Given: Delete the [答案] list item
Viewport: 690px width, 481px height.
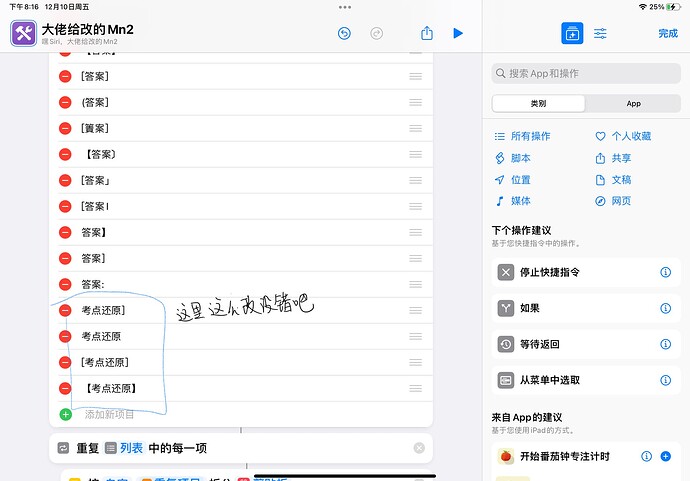Looking at the screenshot, I should click(65, 77).
